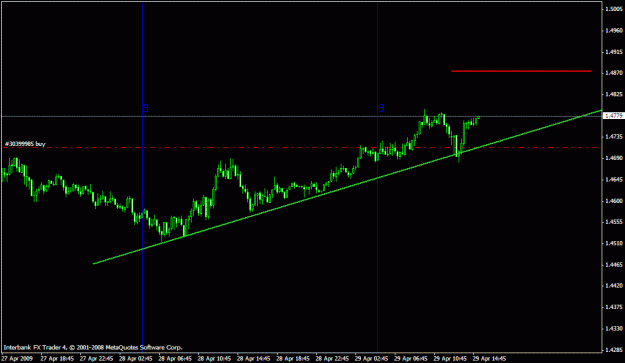The width and height of the screenshot is (625, 363).
Task: Click the 1.4735 price level label
Action: (x=613, y=137)
